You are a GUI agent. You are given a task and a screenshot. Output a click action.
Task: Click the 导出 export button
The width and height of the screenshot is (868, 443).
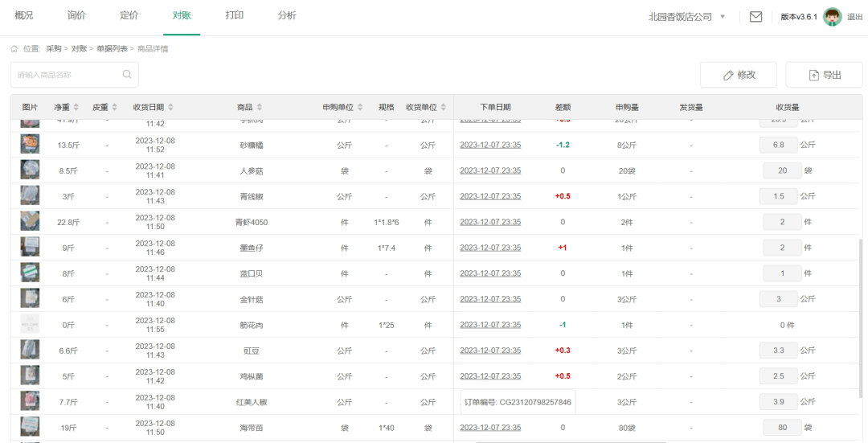pyautogui.click(x=825, y=75)
